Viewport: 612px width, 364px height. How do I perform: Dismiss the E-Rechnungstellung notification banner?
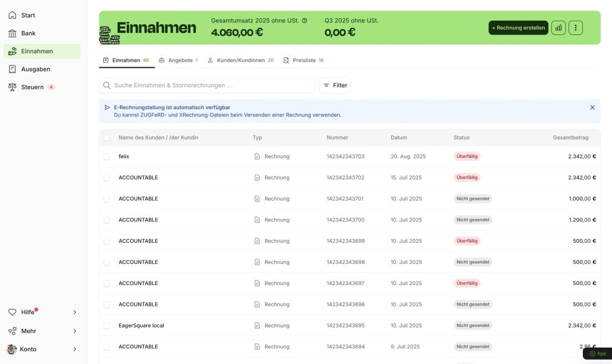tap(593, 107)
